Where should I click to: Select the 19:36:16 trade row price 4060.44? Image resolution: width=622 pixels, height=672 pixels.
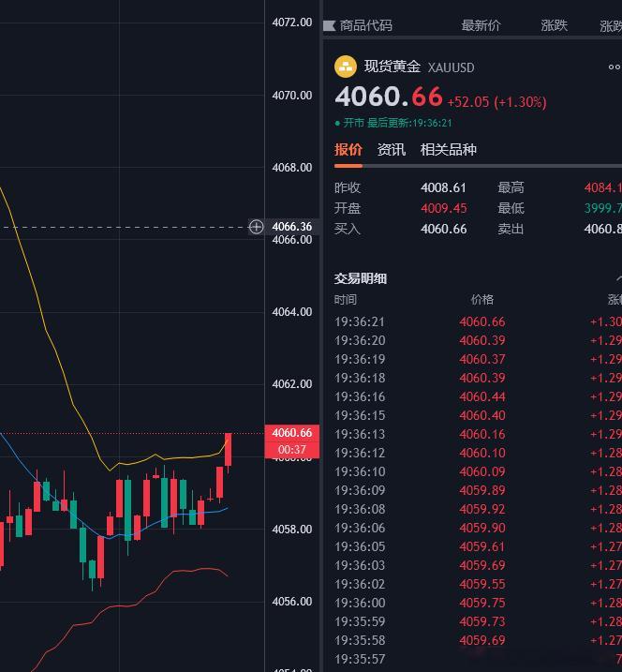tap(481, 396)
